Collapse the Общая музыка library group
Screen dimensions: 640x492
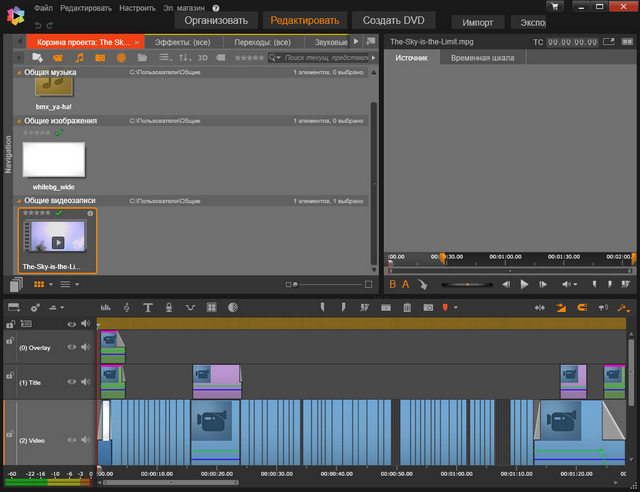[x=18, y=73]
